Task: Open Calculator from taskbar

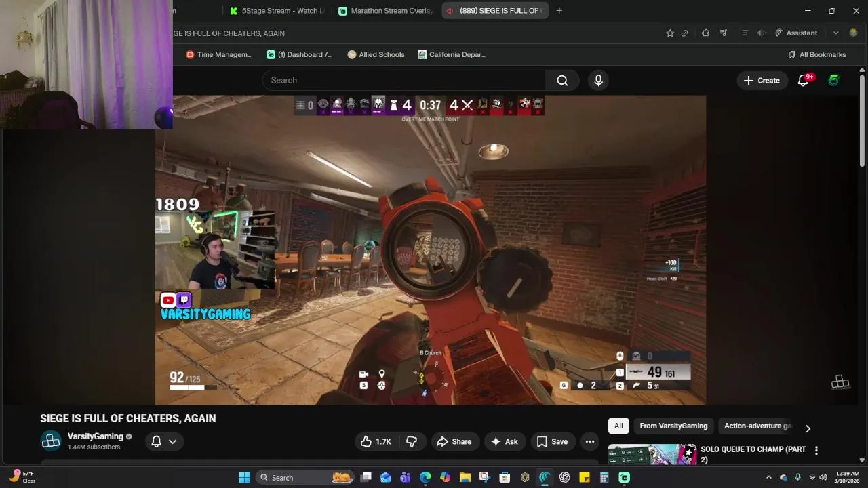Action: 604,477
